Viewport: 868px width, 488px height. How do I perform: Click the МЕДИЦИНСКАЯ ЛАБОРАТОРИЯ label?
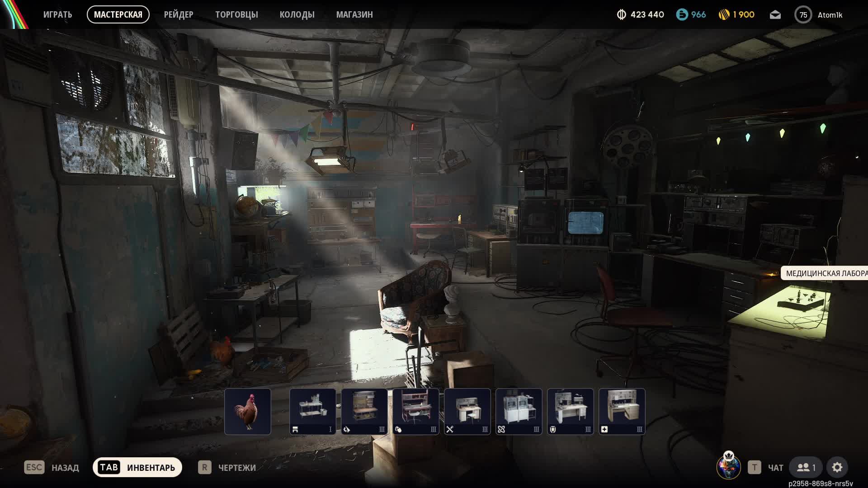pyautogui.click(x=826, y=273)
